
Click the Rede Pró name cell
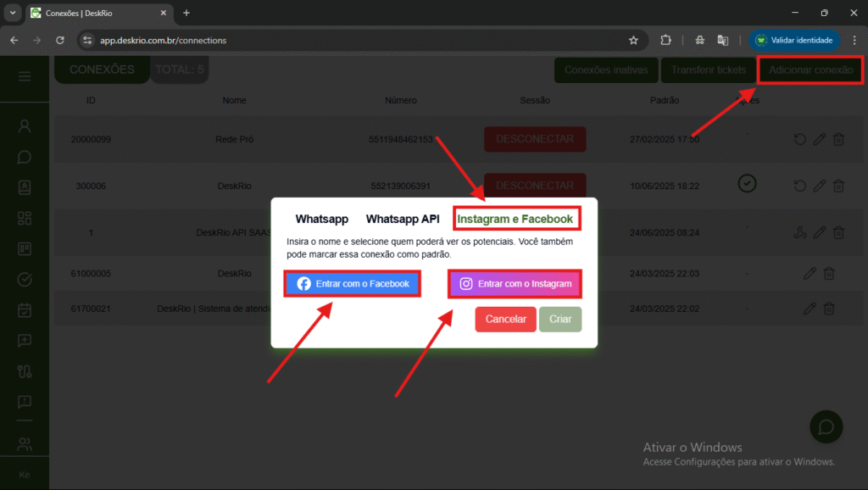234,139
